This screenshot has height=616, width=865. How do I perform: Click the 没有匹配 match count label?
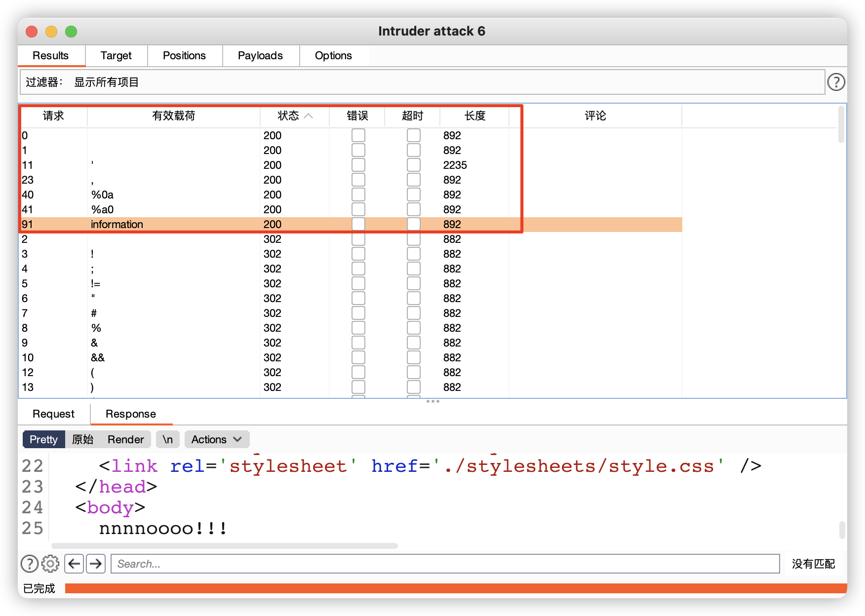813,564
